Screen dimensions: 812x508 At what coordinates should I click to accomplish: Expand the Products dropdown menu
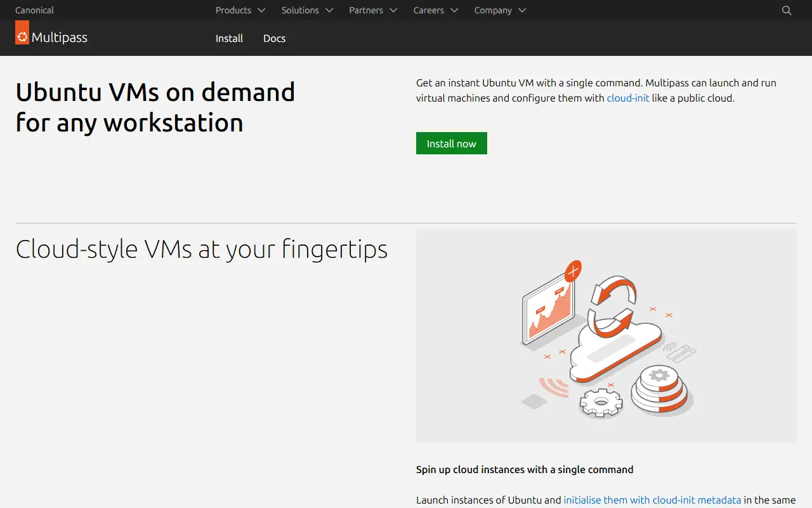point(240,10)
